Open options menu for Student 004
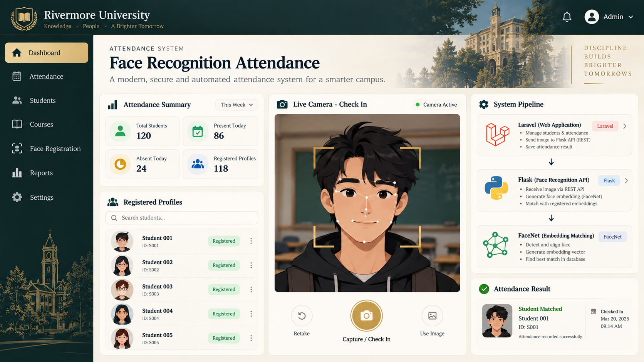 click(251, 314)
